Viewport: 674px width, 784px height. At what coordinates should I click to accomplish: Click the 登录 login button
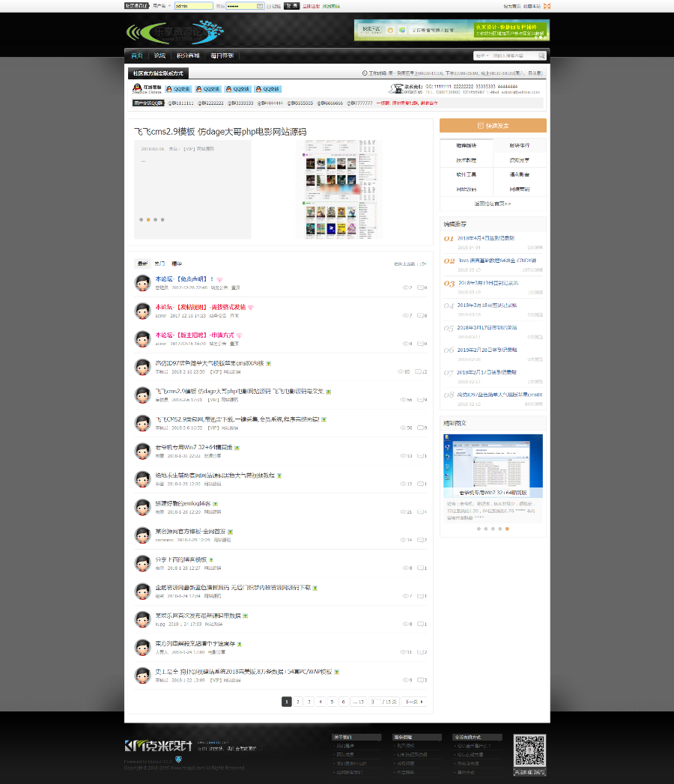coord(291,6)
